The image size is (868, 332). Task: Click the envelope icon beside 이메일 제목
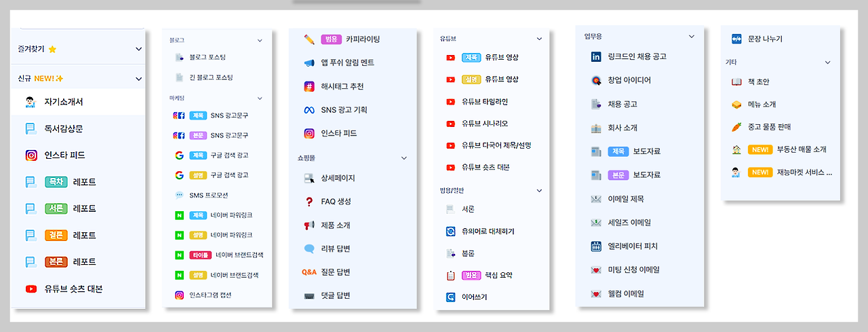(x=596, y=199)
